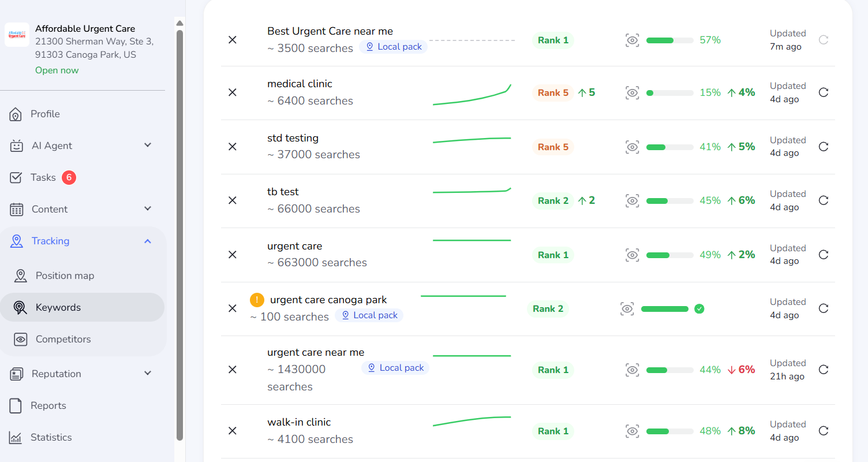Expand the AI Agent menu chevron
Screen dimensions: 868x462
tap(148, 145)
